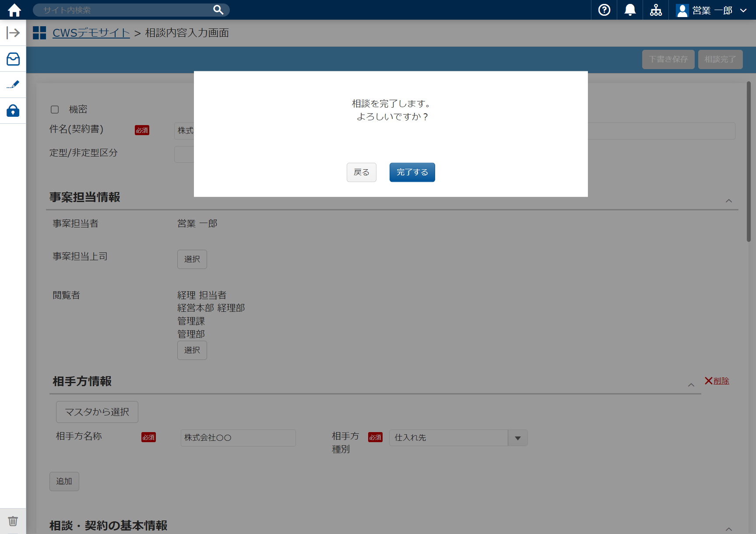The height and width of the screenshot is (534, 756).
Task: Click the vertical page scrollbar
Action: [x=749, y=162]
